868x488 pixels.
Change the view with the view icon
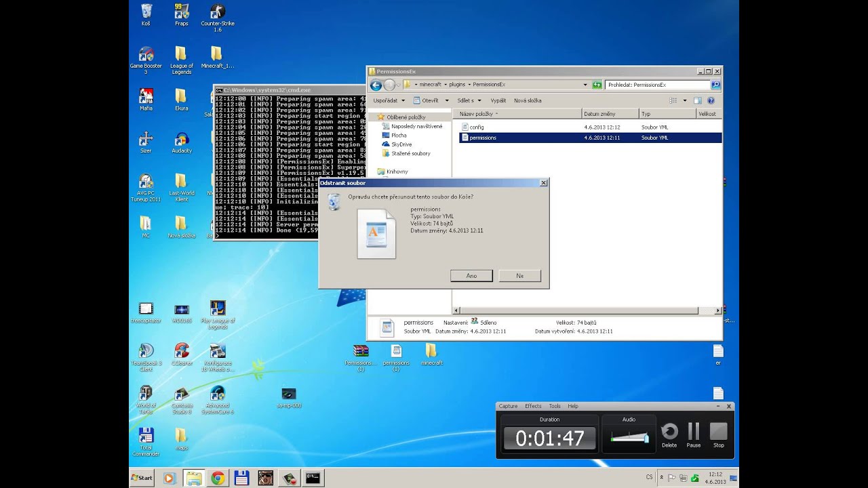[x=673, y=100]
